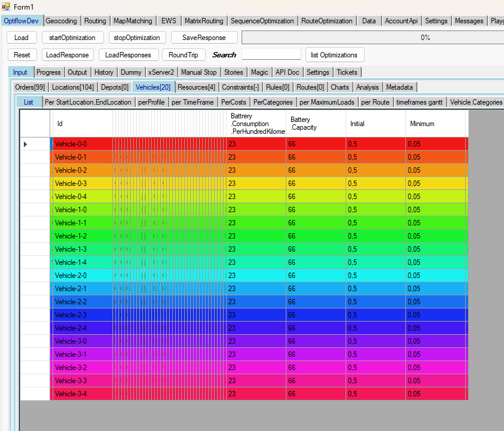Viewport: 504px width, 431px height.
Task: Open the Geocoding tab
Action: tap(62, 21)
